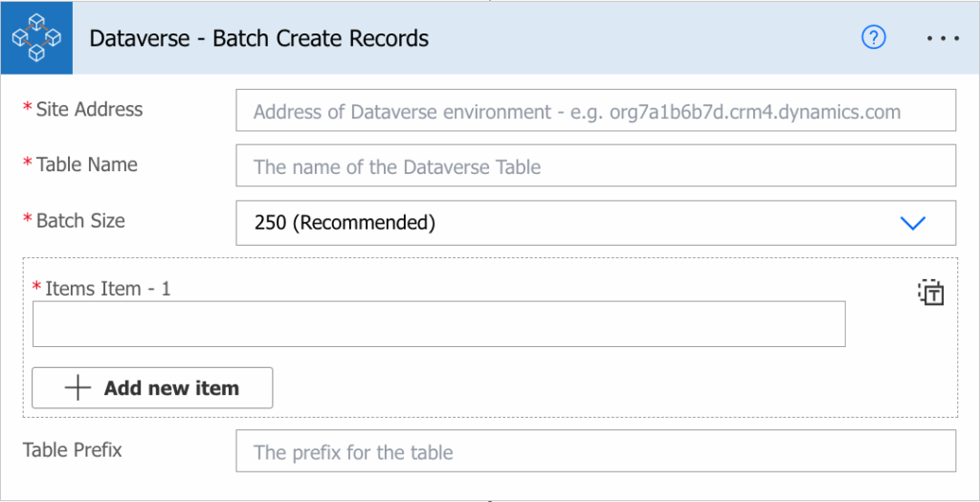Expand the Batch Size dropdown
The image size is (980, 502).
click(595, 223)
